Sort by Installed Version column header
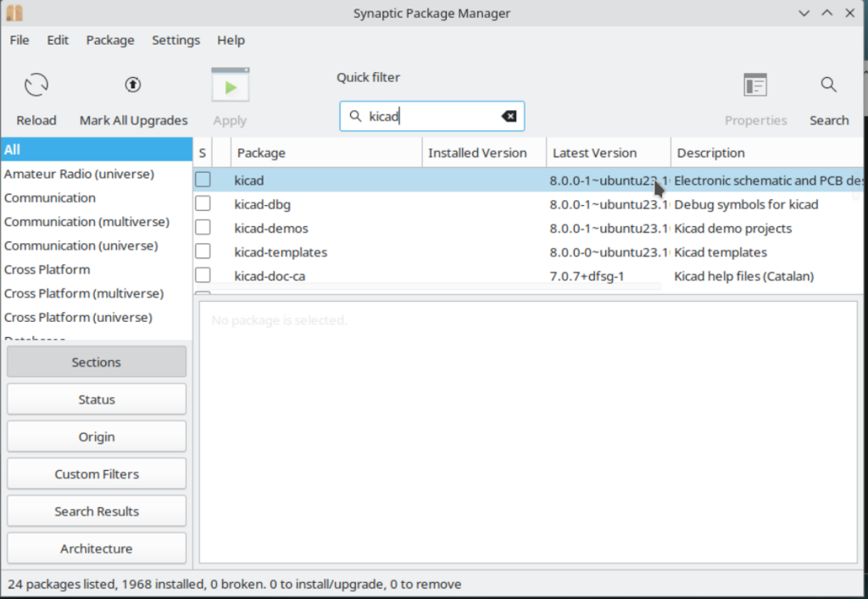 tap(483, 153)
